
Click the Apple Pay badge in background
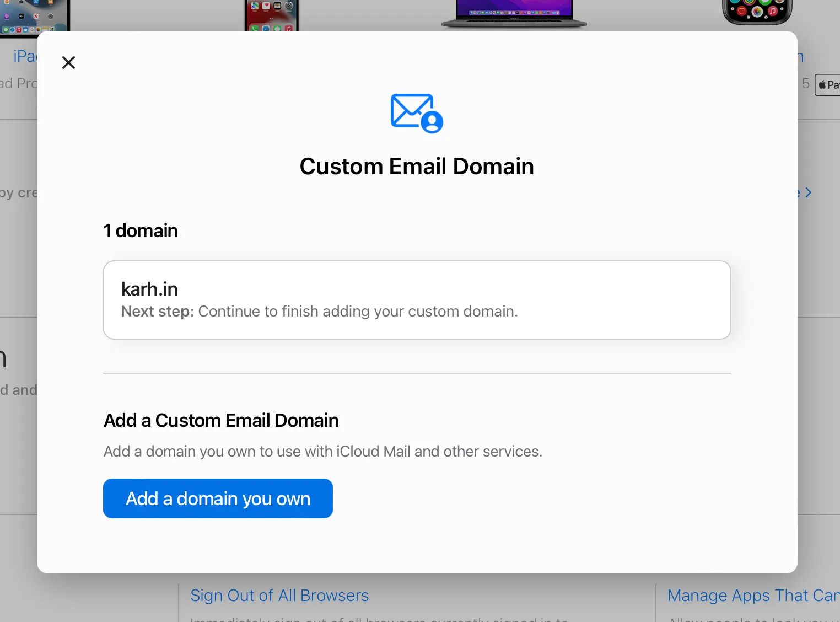(827, 85)
